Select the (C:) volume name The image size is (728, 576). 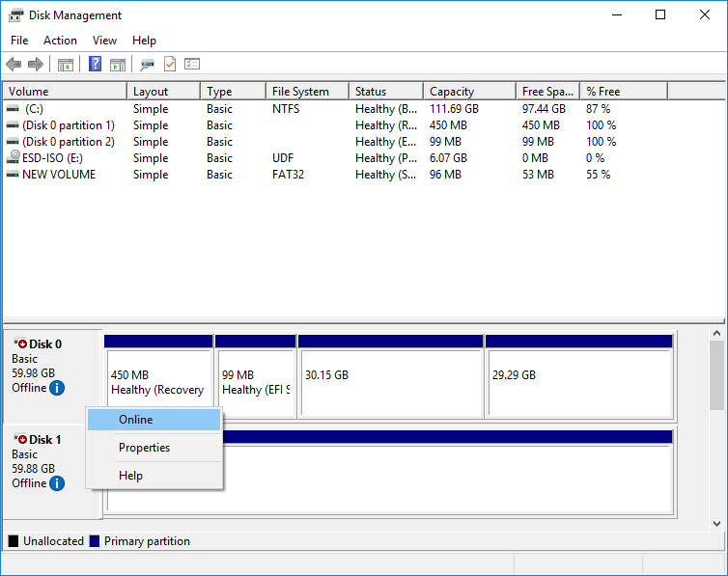(x=35, y=108)
